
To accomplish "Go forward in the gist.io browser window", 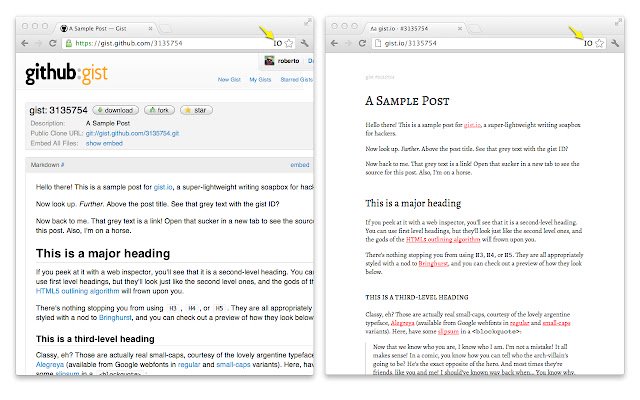I will pyautogui.click(x=348, y=43).
